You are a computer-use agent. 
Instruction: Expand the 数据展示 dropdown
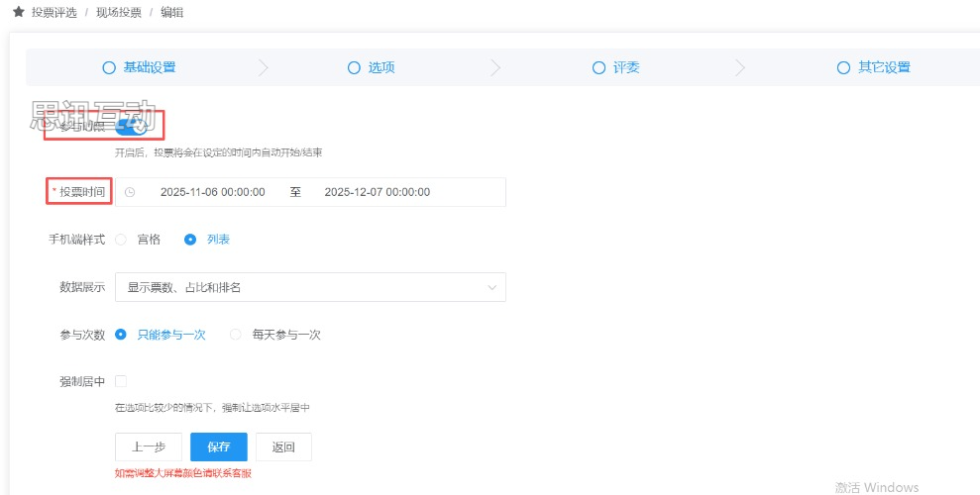pos(310,287)
